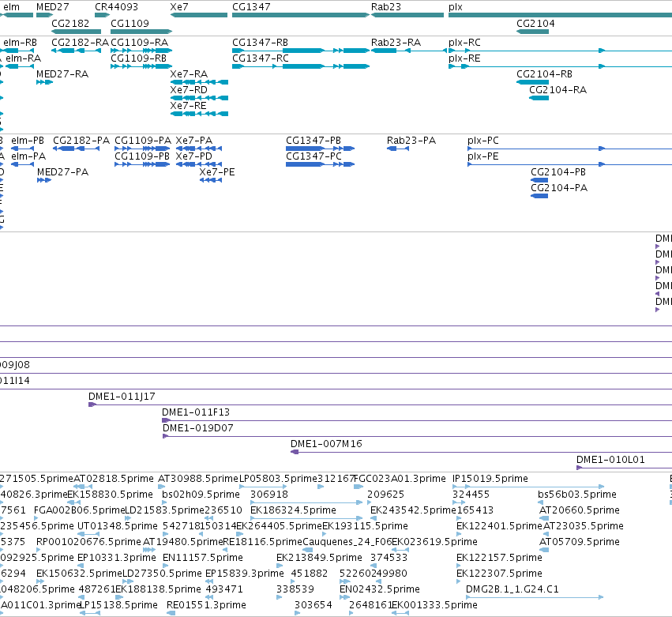Screen dimensions: 672x617
Task: Click the Rab23-PA protein label
Action: [411, 140]
